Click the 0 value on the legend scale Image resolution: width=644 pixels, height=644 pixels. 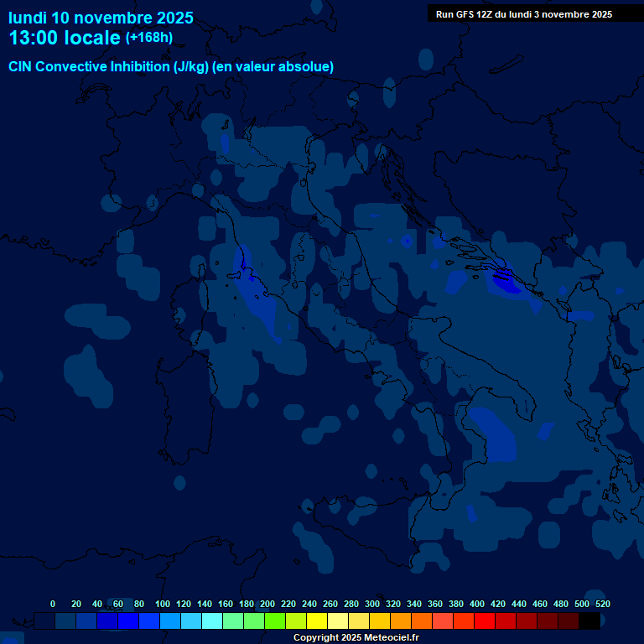pos(53,604)
